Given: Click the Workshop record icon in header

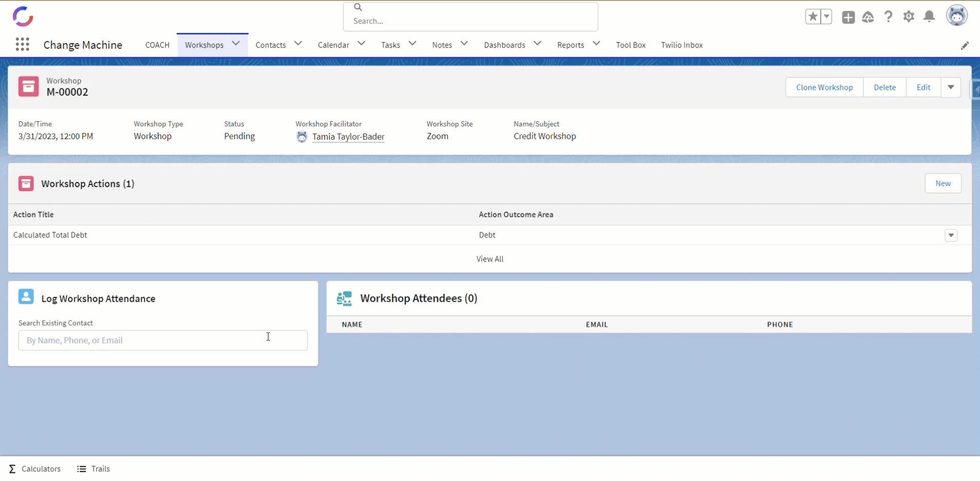Looking at the screenshot, I should click(x=28, y=86).
